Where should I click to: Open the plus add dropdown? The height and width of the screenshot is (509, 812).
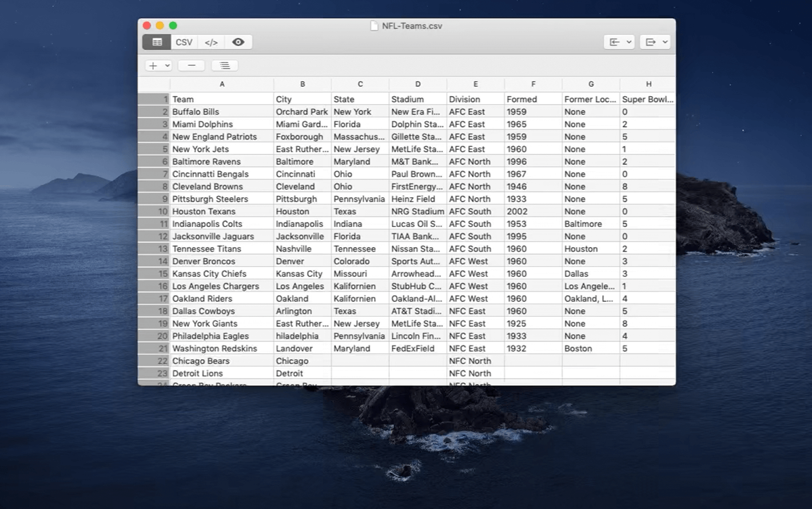coord(158,66)
